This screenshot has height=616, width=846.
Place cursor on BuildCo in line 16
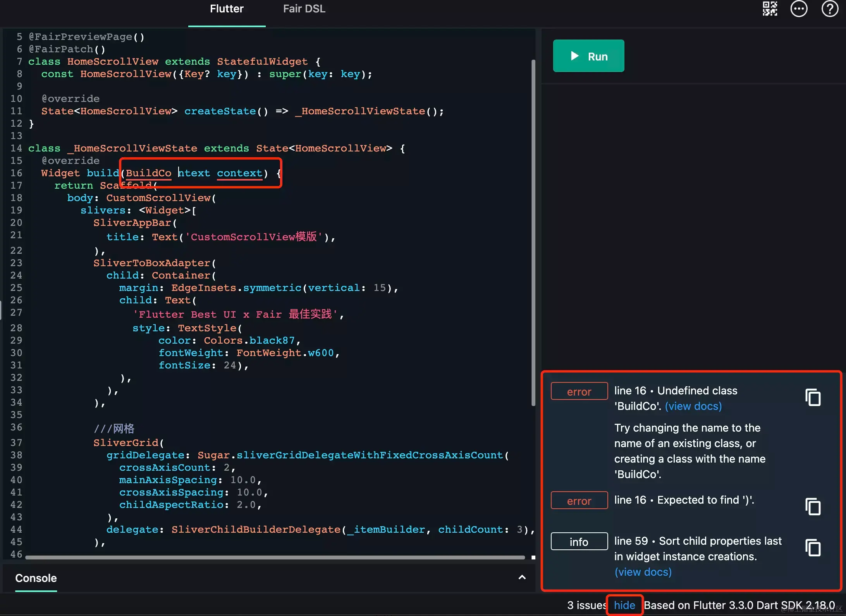tap(148, 173)
